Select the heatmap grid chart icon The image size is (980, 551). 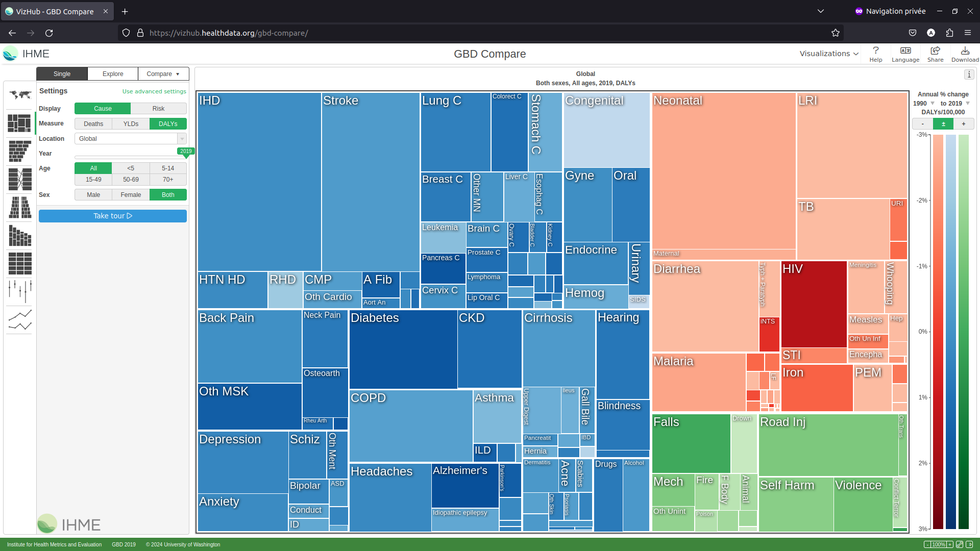(x=20, y=263)
